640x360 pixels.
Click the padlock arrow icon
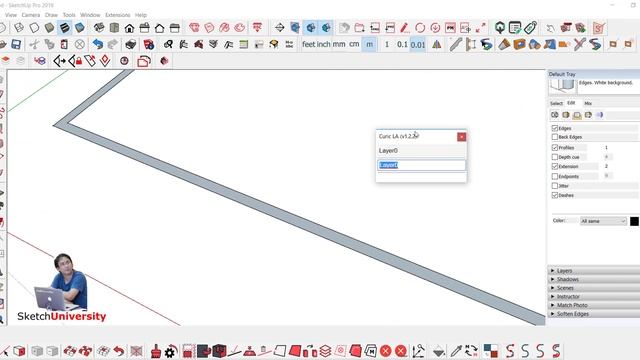tap(75, 61)
